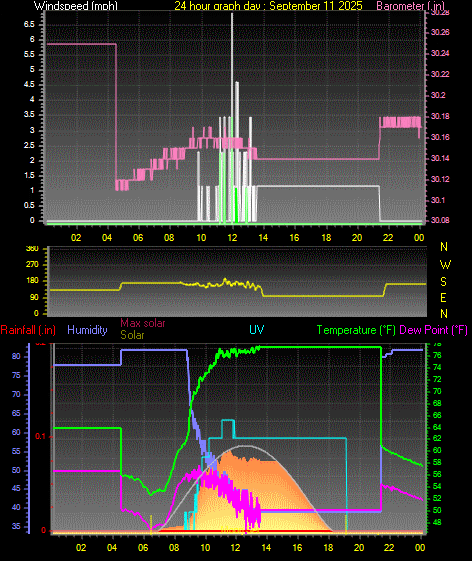Image resolution: width=472 pixels, height=561 pixels.
Task: Click the '24 hour graph day : September 11 2025' heading
Action: pyautogui.click(x=268, y=5)
